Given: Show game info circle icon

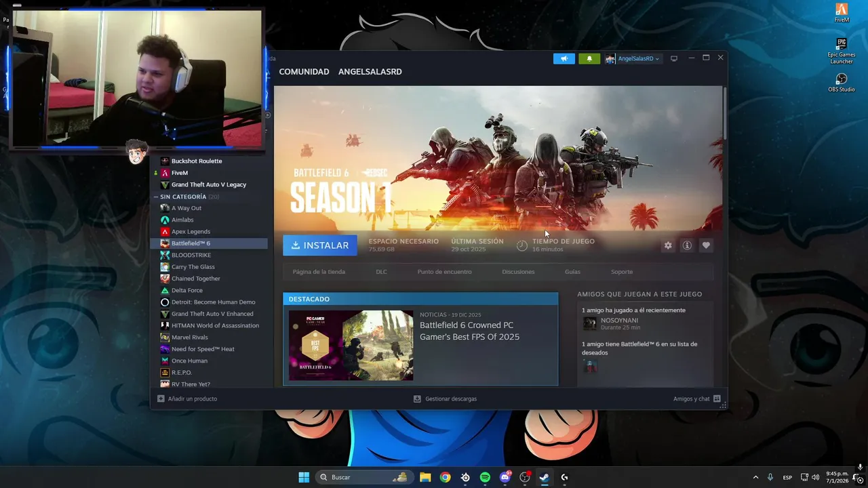Looking at the screenshot, I should (x=687, y=245).
